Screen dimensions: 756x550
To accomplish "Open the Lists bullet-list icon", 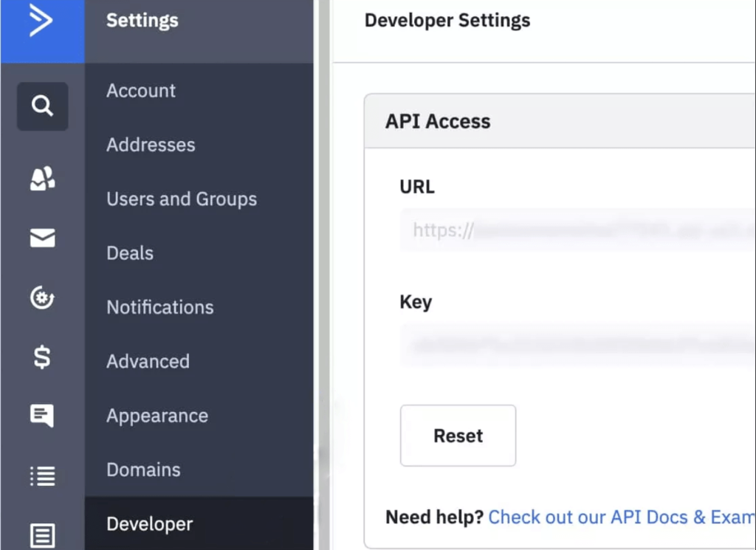I will [x=42, y=475].
